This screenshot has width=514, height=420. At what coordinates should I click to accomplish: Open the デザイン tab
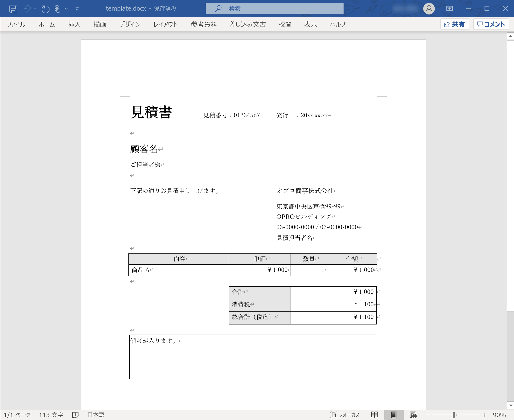pos(130,24)
